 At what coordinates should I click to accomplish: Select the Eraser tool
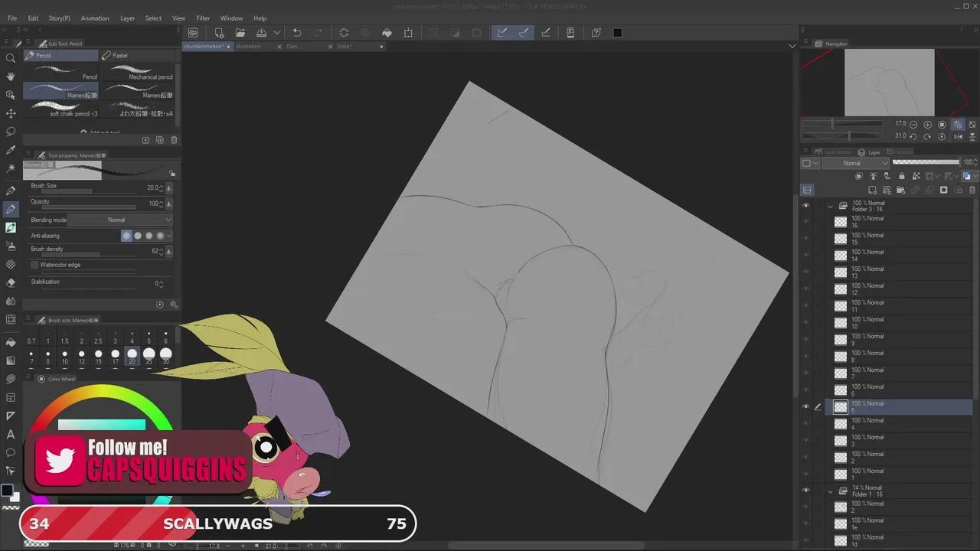11,282
